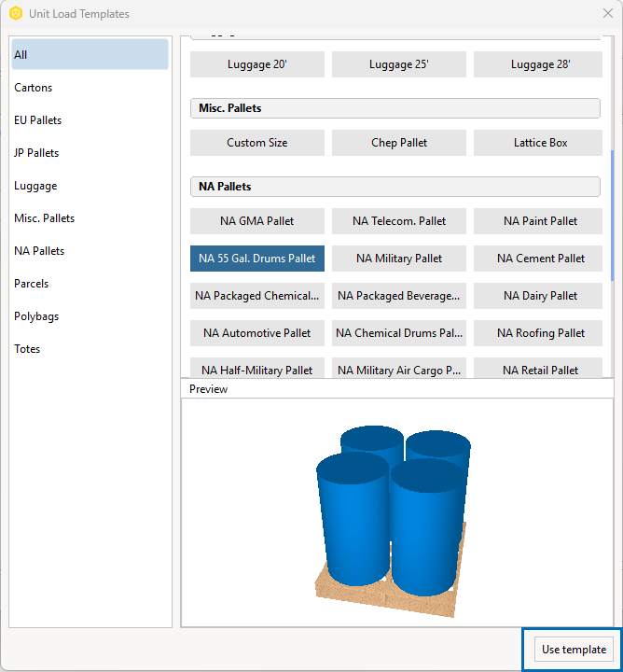623x672 pixels.
Task: Open the Cartons category
Action: pyautogui.click(x=90, y=88)
